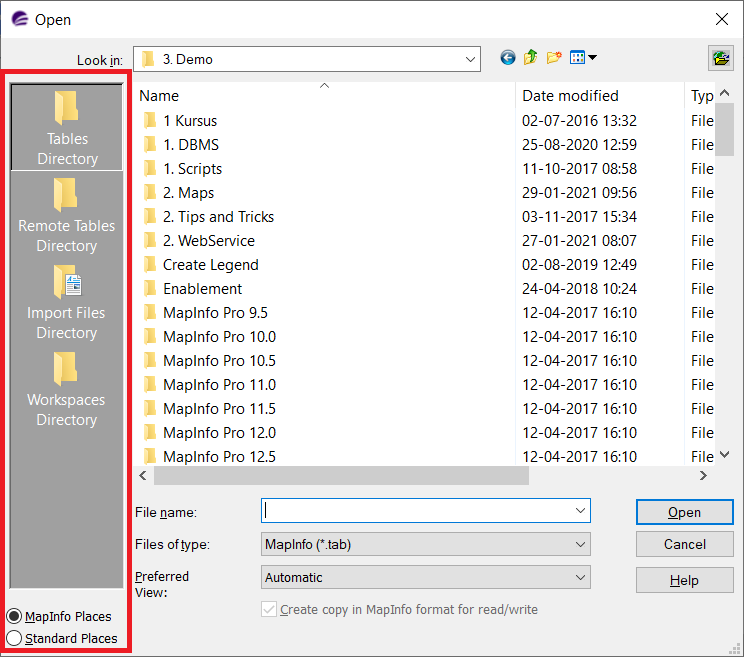Click the horizontal scrollbar left arrow
This screenshot has width=744, height=657.
[x=143, y=475]
